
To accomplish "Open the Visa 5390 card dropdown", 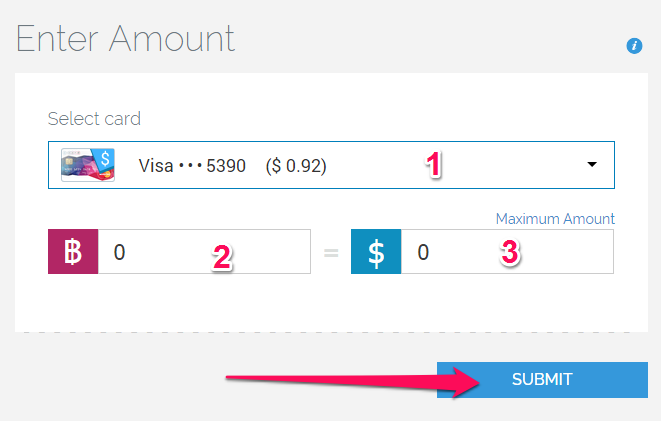I will tap(331, 165).
